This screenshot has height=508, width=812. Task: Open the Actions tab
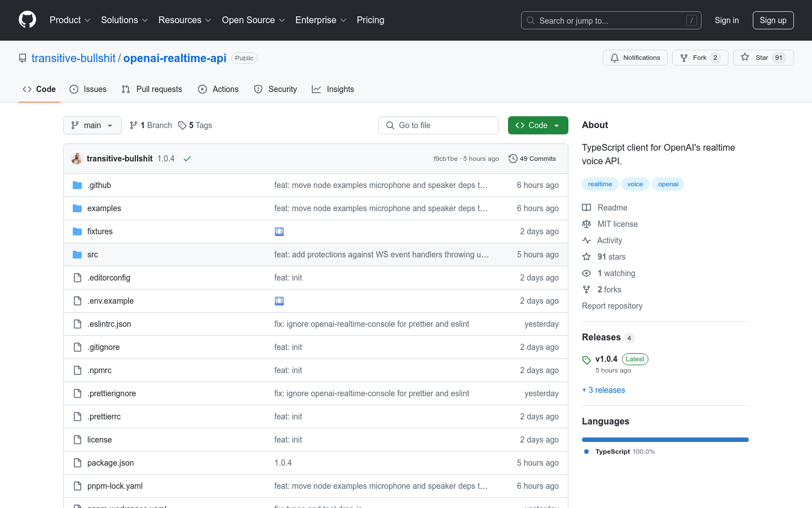[x=218, y=89]
